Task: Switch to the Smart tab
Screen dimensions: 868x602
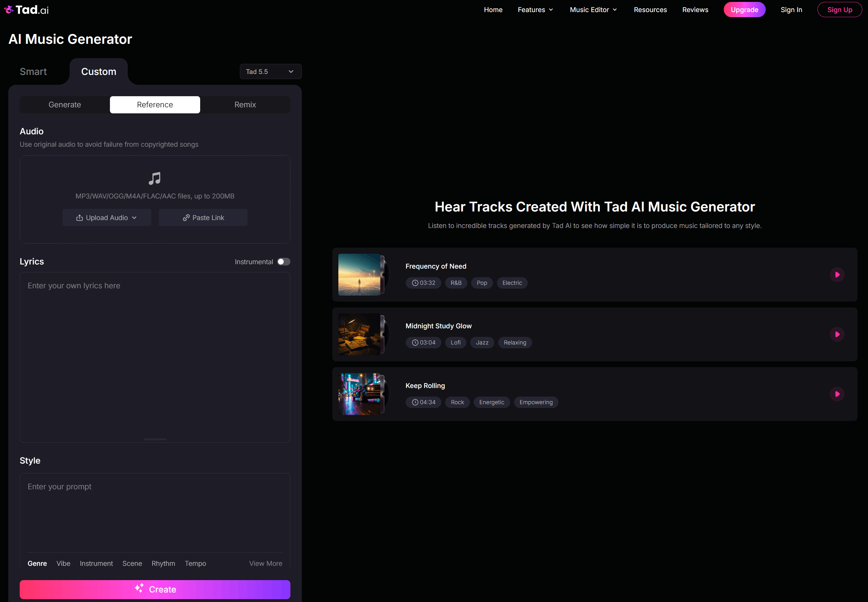Action: tap(33, 72)
